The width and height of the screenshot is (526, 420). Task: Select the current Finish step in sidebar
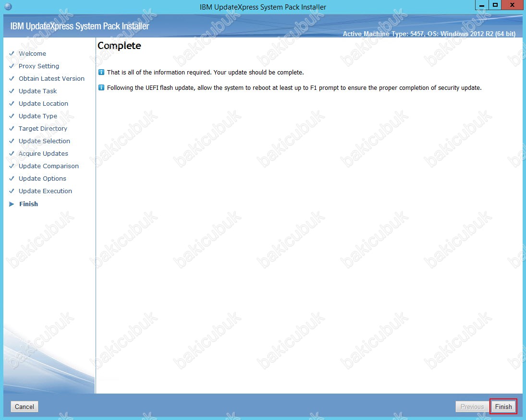tap(28, 204)
